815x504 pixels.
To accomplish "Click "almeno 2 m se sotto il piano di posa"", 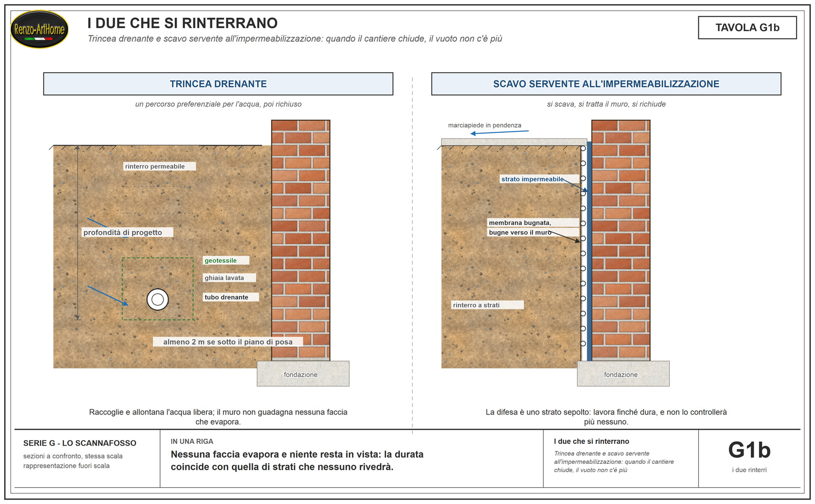I will click(x=228, y=342).
